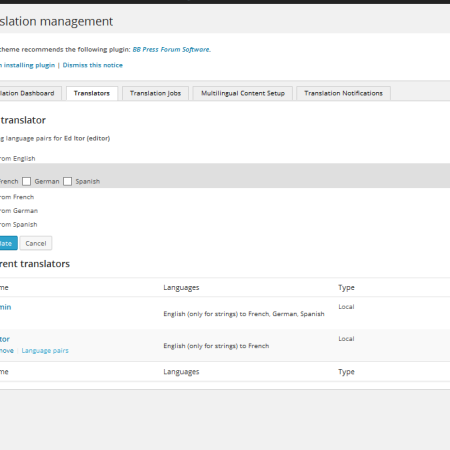Open Multilingual Content Setup tab

coord(243,93)
